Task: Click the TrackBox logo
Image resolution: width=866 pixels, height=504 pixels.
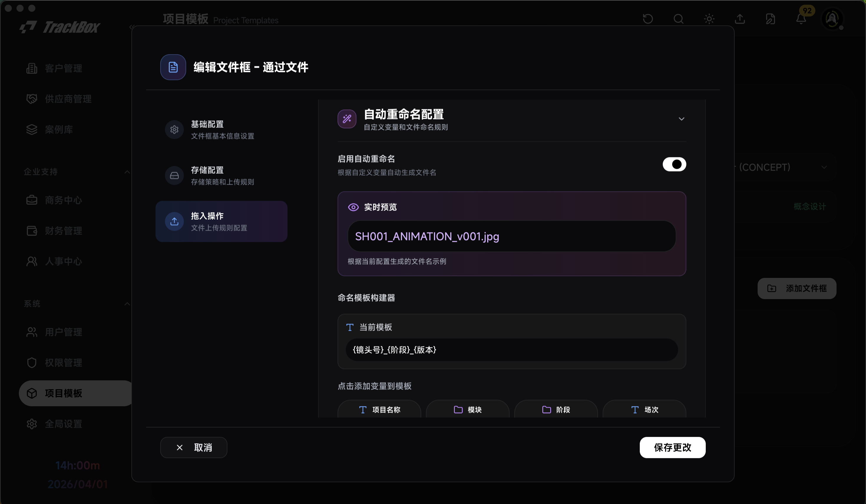Action: [x=60, y=27]
